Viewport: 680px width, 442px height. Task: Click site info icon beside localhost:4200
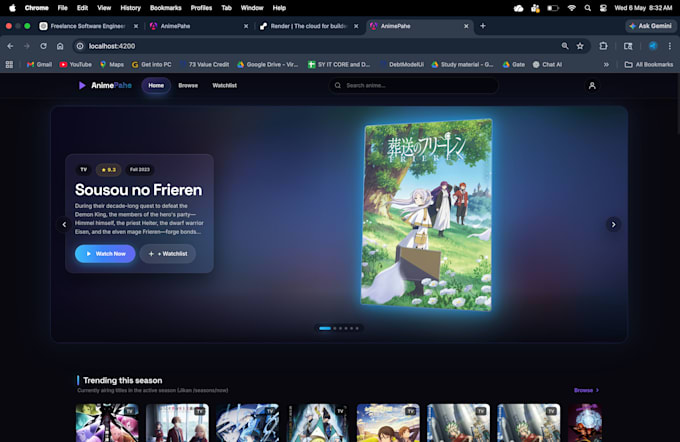tap(80, 46)
